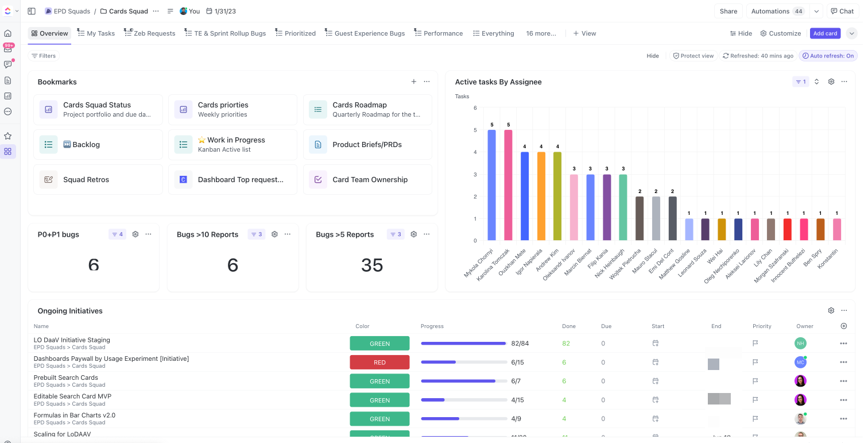The height and width of the screenshot is (443, 868).
Task: Expand chevron next to Add card
Action: 852,33
